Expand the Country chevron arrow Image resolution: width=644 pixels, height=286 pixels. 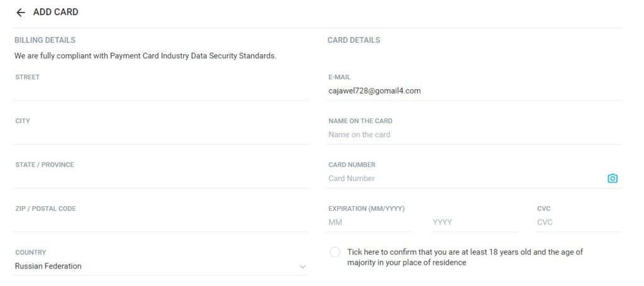pyautogui.click(x=303, y=267)
